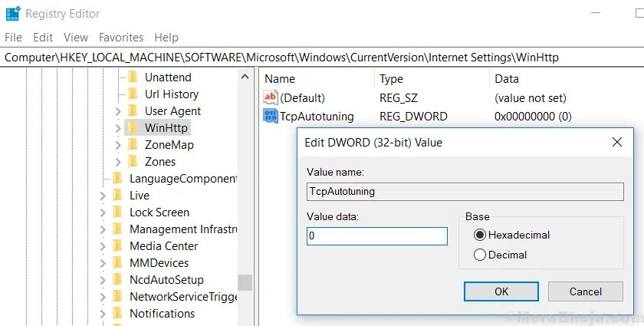Click the REG_SZ type cell

[398, 98]
